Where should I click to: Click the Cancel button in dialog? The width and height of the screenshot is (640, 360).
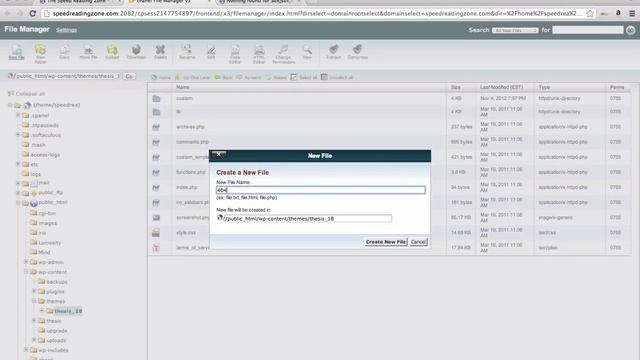[x=418, y=242]
